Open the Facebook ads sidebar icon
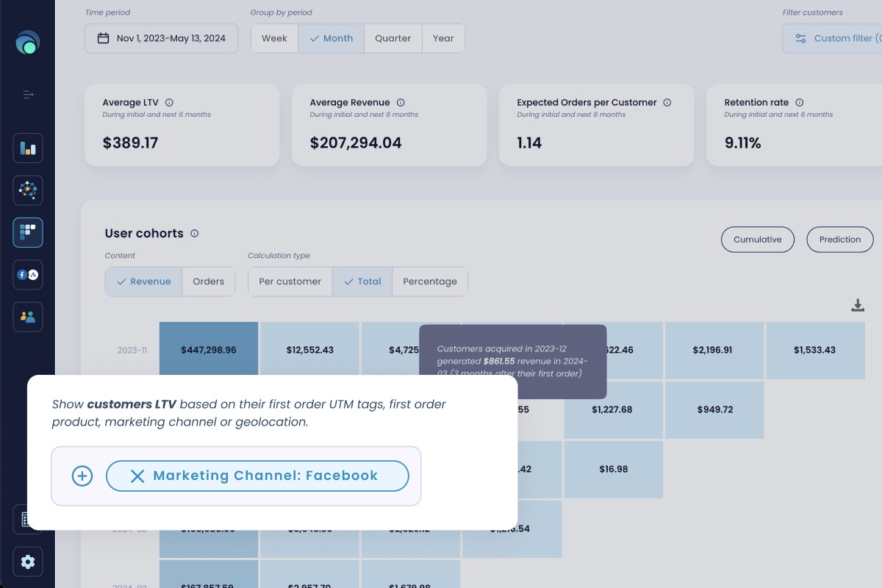The image size is (882, 588). [x=28, y=275]
